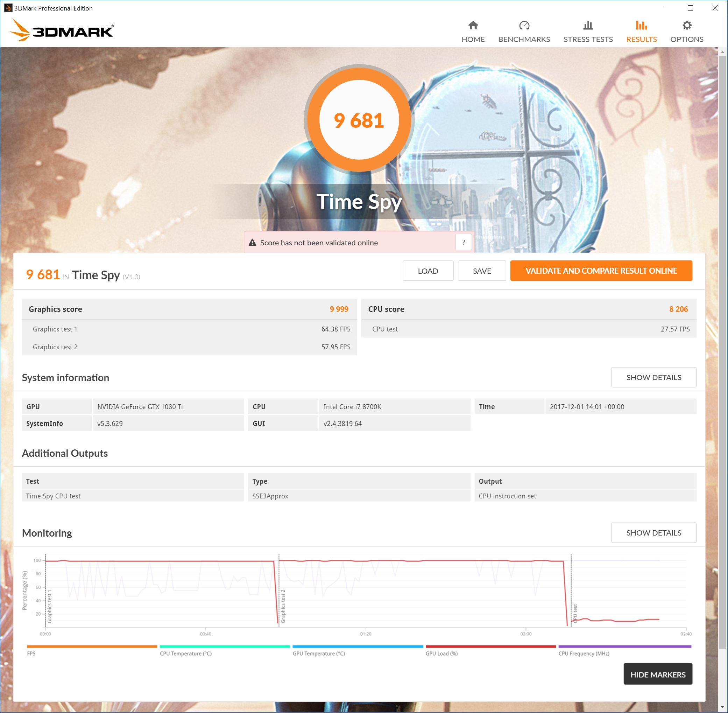Open the Options gear icon
Screen dimensions: 728x713
(687, 26)
